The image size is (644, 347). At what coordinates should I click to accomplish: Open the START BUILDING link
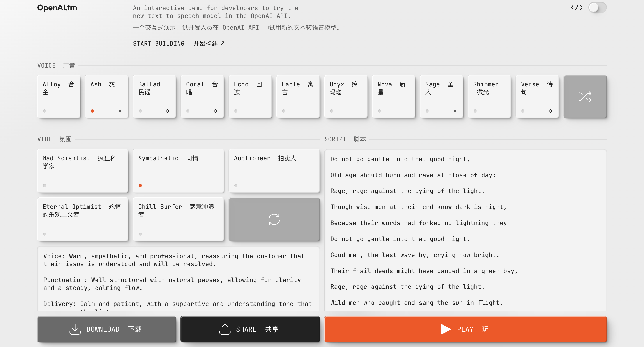click(x=179, y=44)
